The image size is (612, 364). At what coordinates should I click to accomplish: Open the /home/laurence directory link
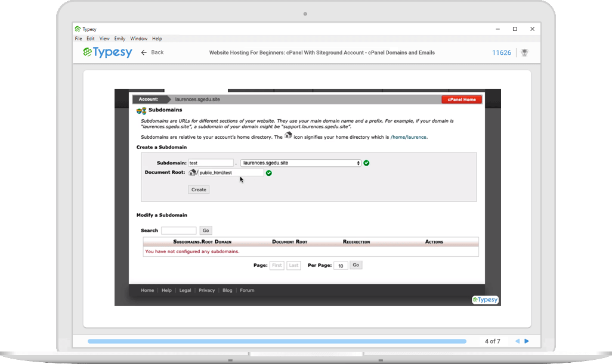point(409,137)
